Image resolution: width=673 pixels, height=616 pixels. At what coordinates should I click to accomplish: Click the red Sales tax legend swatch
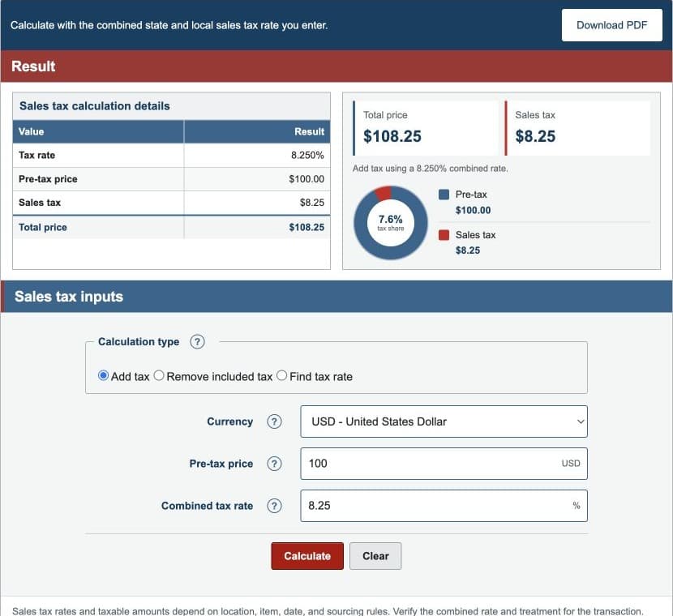444,235
